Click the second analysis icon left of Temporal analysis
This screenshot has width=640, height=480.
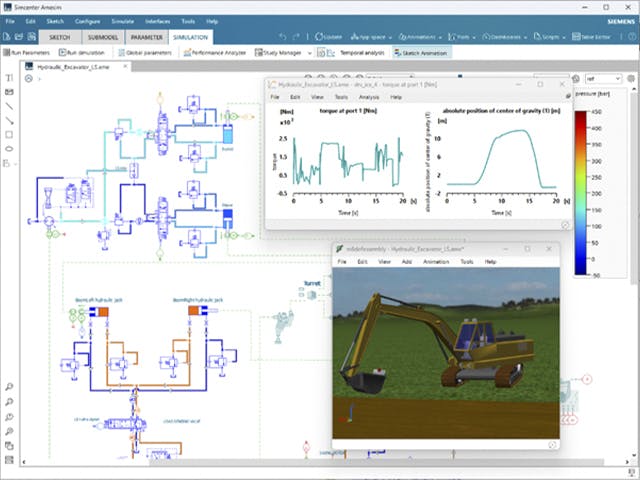[331, 53]
